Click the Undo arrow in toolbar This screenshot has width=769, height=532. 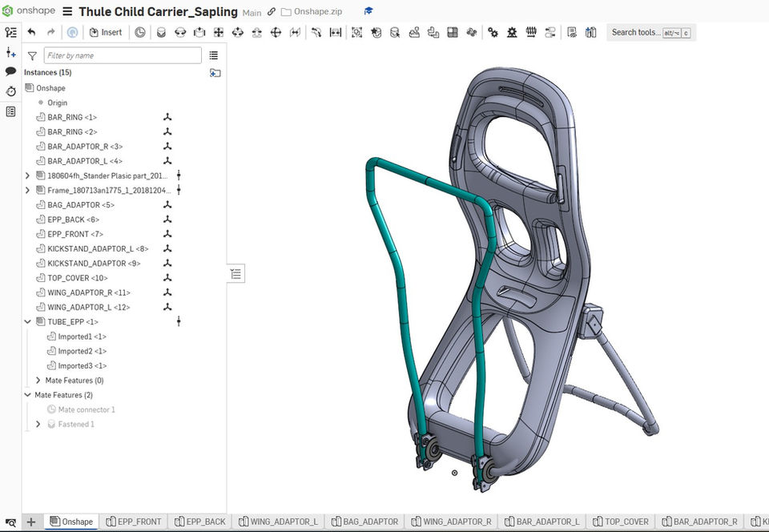31,32
